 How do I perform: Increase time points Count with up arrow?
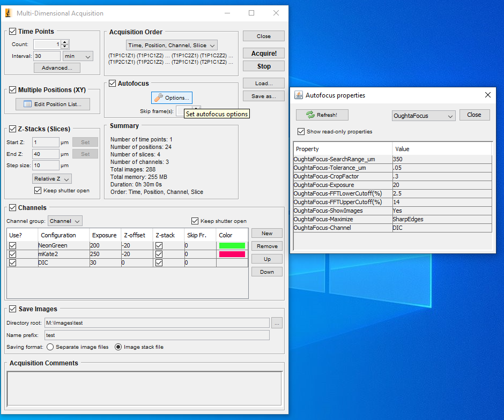tap(65, 42)
